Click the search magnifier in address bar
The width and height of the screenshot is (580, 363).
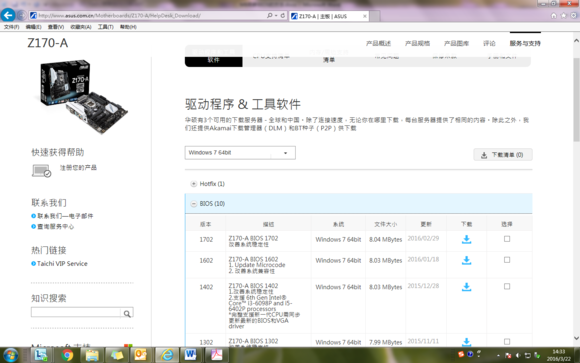[270, 16]
